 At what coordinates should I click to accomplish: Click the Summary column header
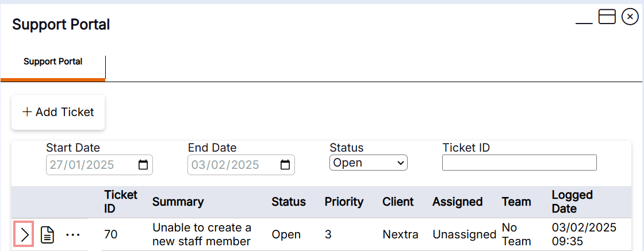[178, 202]
